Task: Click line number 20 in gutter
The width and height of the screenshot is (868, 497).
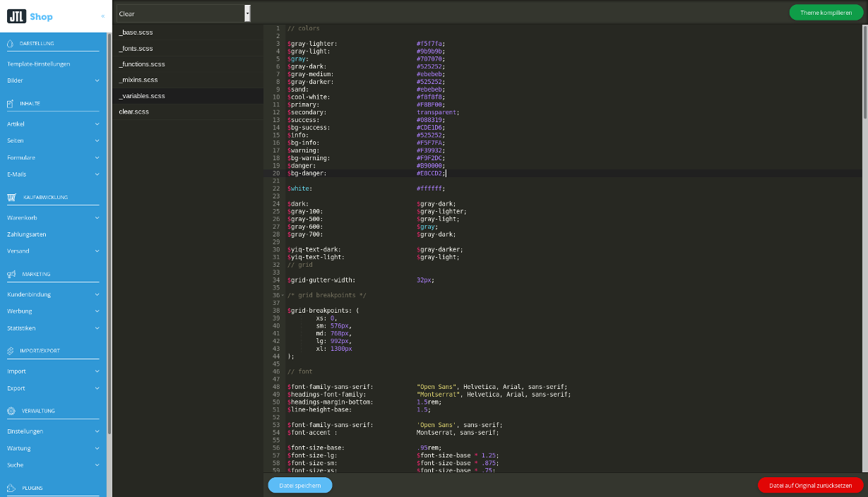Action: pyautogui.click(x=277, y=173)
